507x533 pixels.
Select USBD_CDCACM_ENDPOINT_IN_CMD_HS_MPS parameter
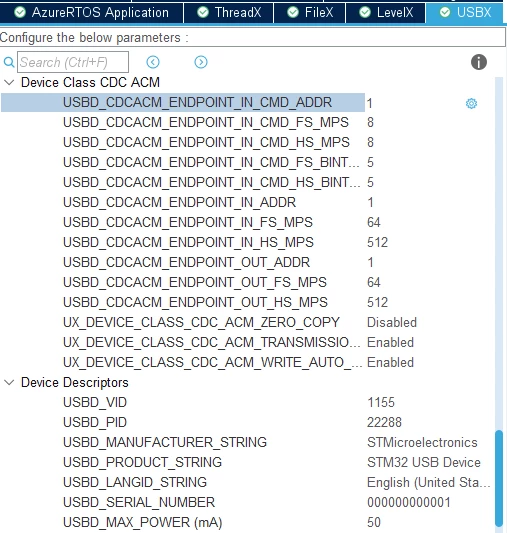click(206, 142)
